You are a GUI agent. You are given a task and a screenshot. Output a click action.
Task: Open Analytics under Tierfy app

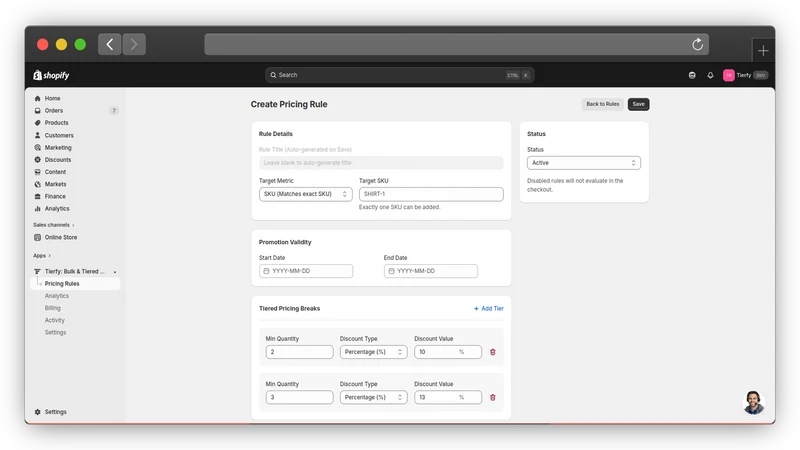tap(57, 296)
